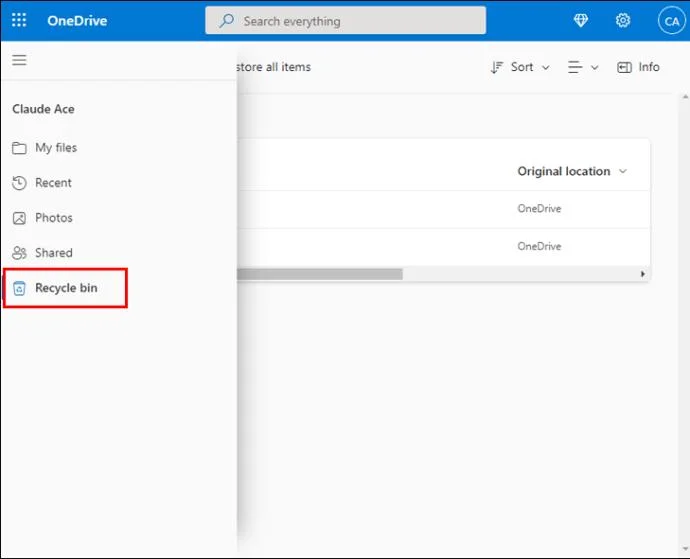
Task: Open My files in sidebar
Action: [56, 147]
